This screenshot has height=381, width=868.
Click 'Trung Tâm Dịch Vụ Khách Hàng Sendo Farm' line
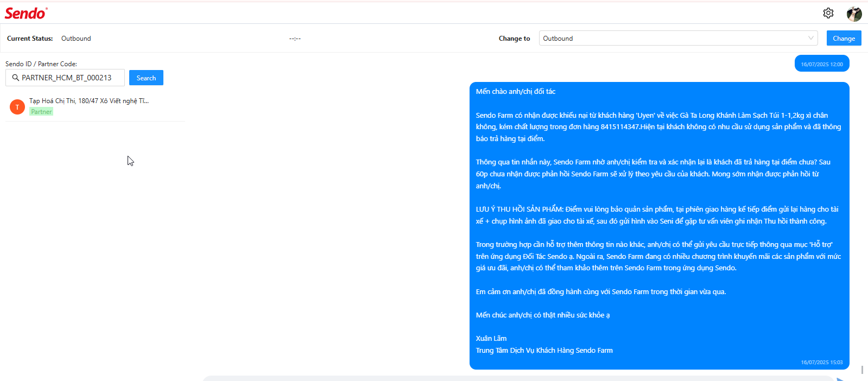[x=544, y=350]
